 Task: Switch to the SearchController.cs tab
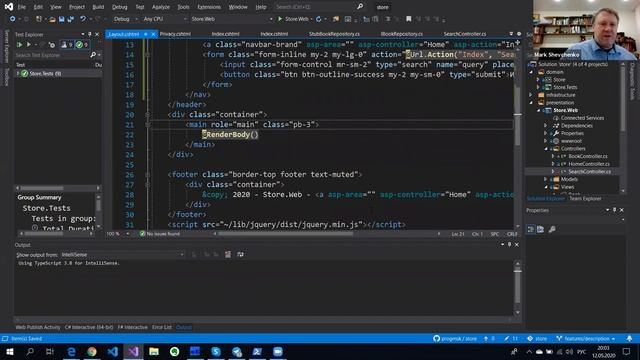[x=464, y=34]
